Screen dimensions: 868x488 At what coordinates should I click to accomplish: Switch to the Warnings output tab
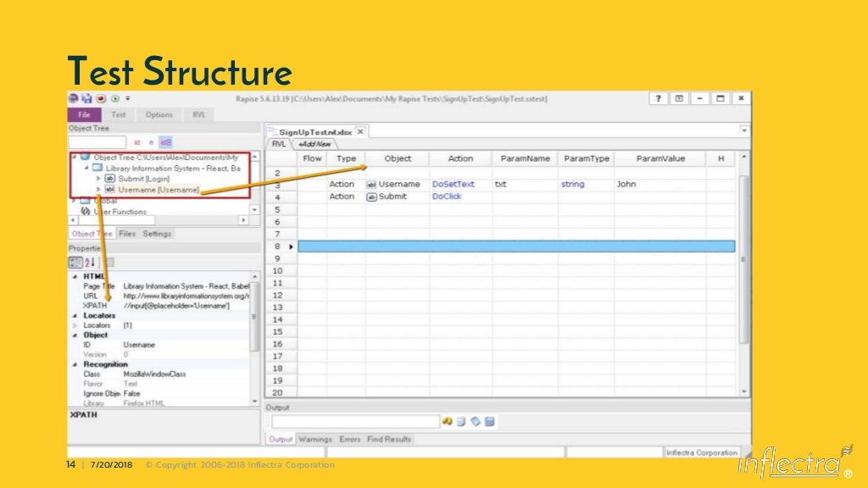coord(315,439)
